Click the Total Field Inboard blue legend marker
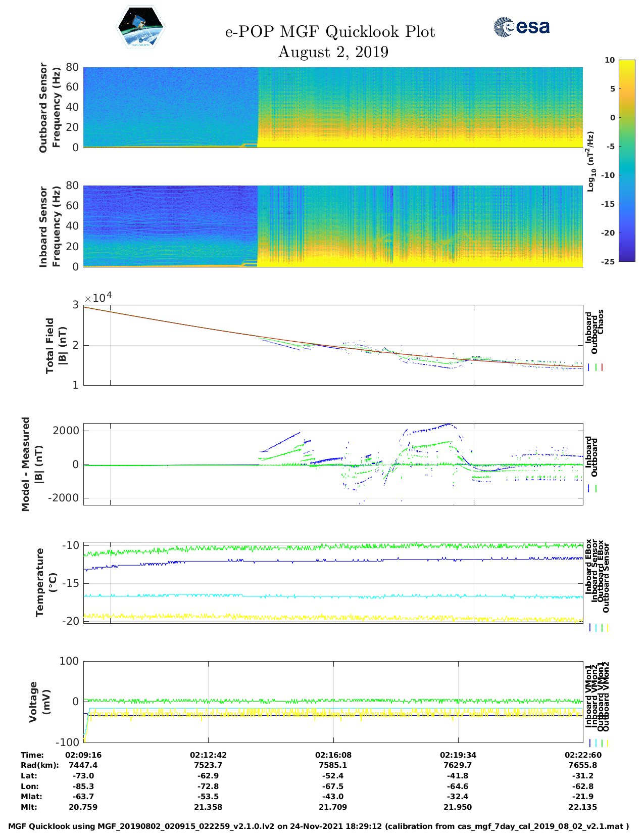 (x=589, y=367)
